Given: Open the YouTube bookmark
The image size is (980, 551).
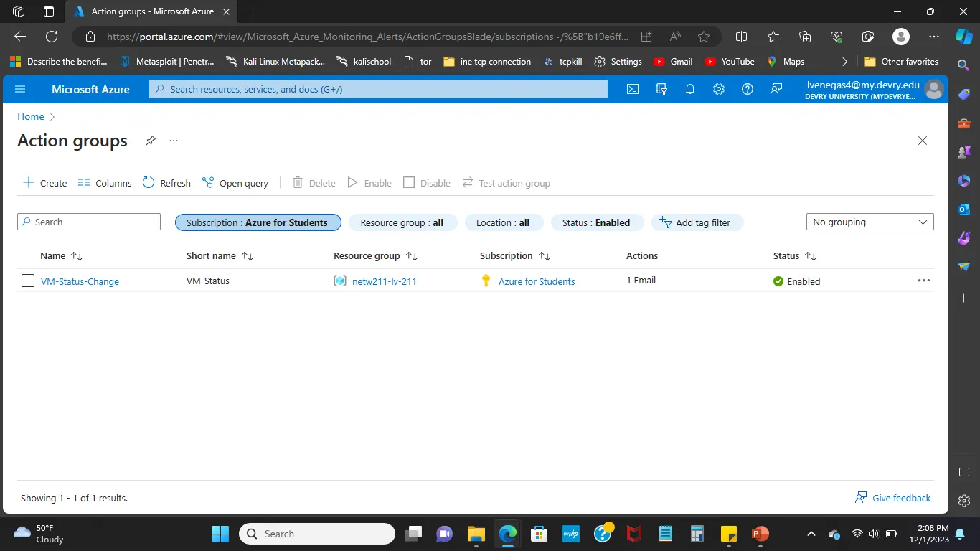Looking at the screenshot, I should point(730,62).
